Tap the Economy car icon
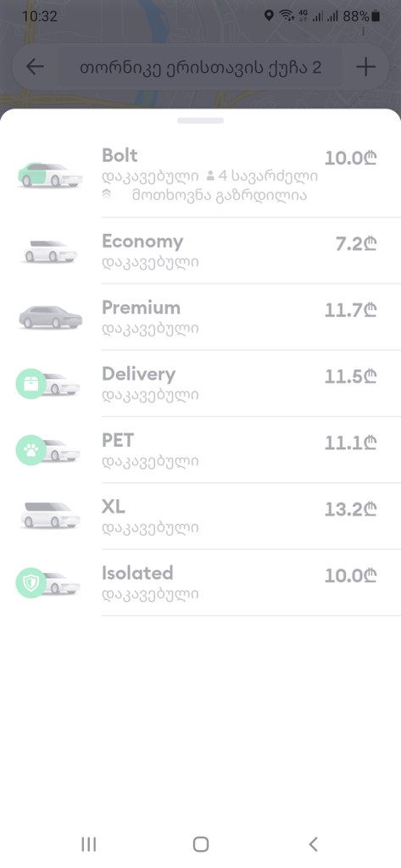Viewport: 401px width, 868px height. (50, 251)
